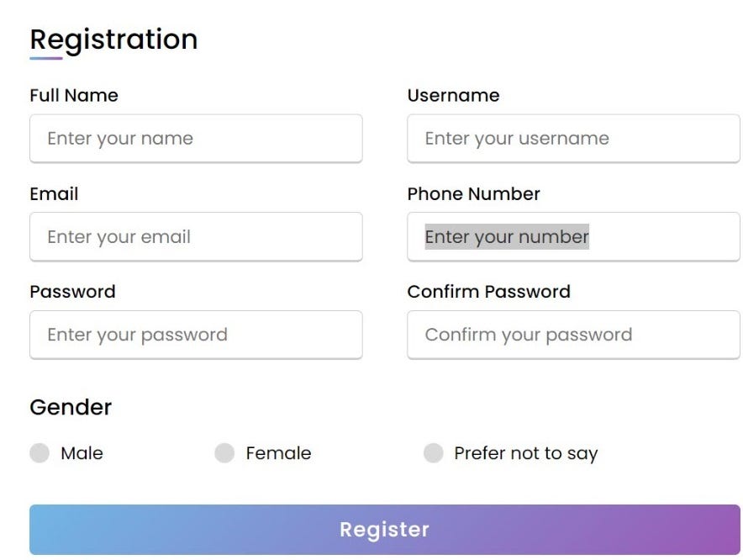Click inside the Email input field
This screenshot has height=560, width=743.
(195, 237)
